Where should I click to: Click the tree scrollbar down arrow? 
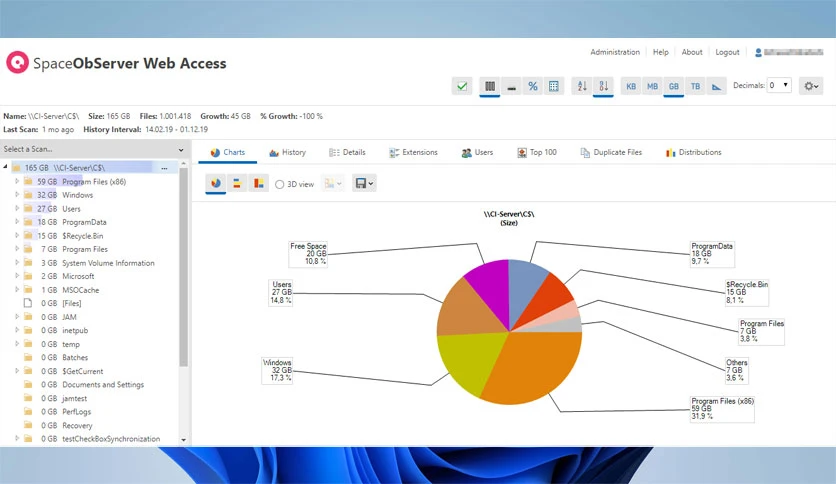(x=183, y=440)
